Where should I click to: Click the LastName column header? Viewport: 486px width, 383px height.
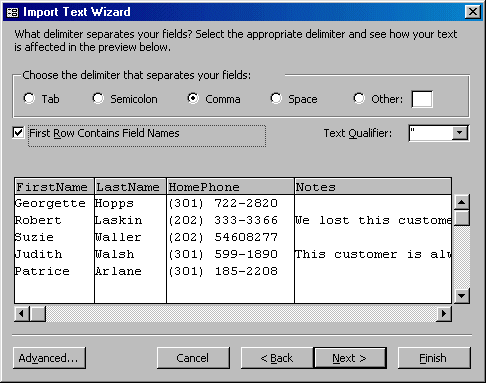[130, 187]
